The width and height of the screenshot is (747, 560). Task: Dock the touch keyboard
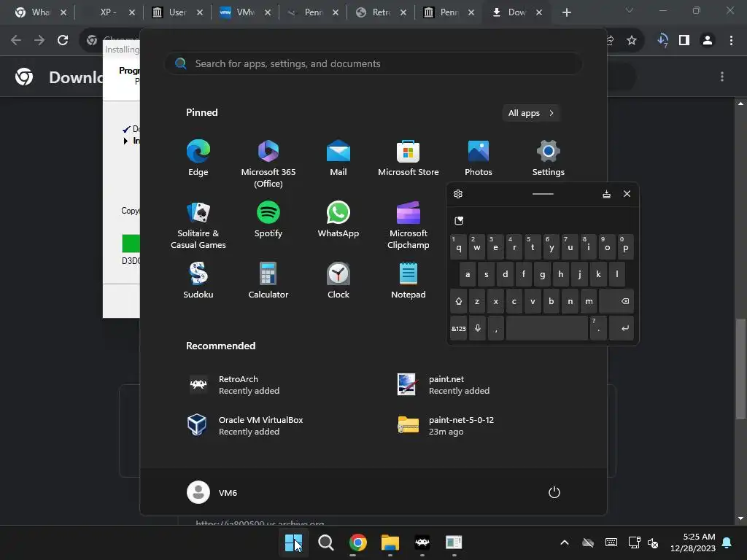pyautogui.click(x=606, y=194)
